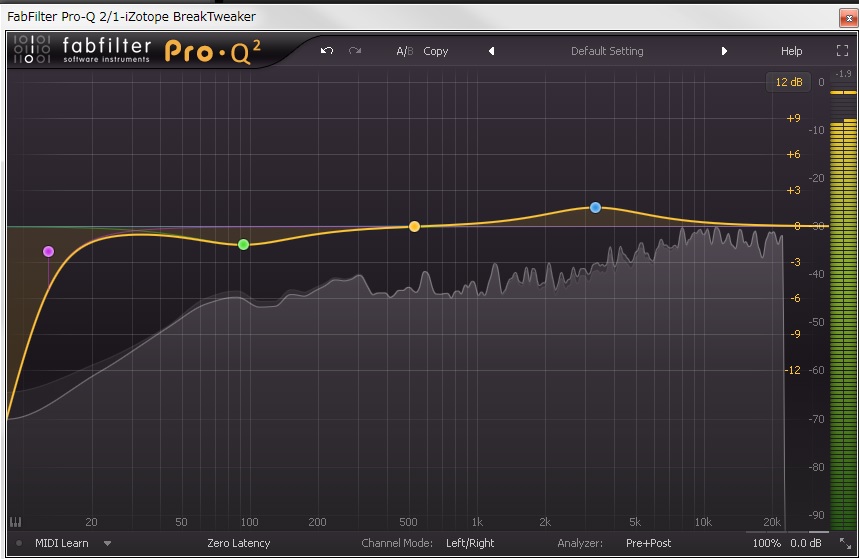Viewport: 859px width, 559px height.
Task: Change Channel Mode Left/Right setting
Action: coord(470,543)
